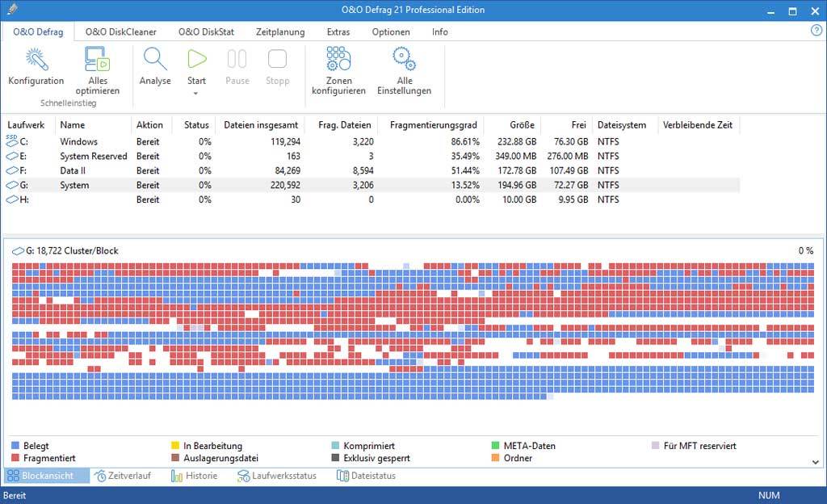Open the Konfiguration wizard icon
The width and height of the screenshot is (827, 504).
36,59
